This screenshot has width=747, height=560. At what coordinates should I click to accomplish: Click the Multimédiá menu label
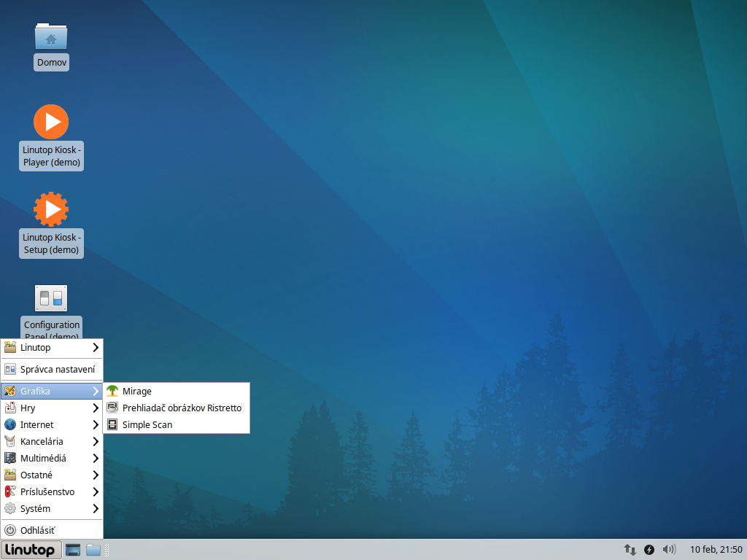(43, 458)
